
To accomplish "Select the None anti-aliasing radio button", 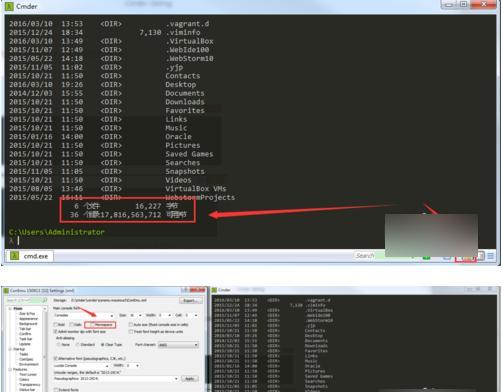I will point(59,345).
